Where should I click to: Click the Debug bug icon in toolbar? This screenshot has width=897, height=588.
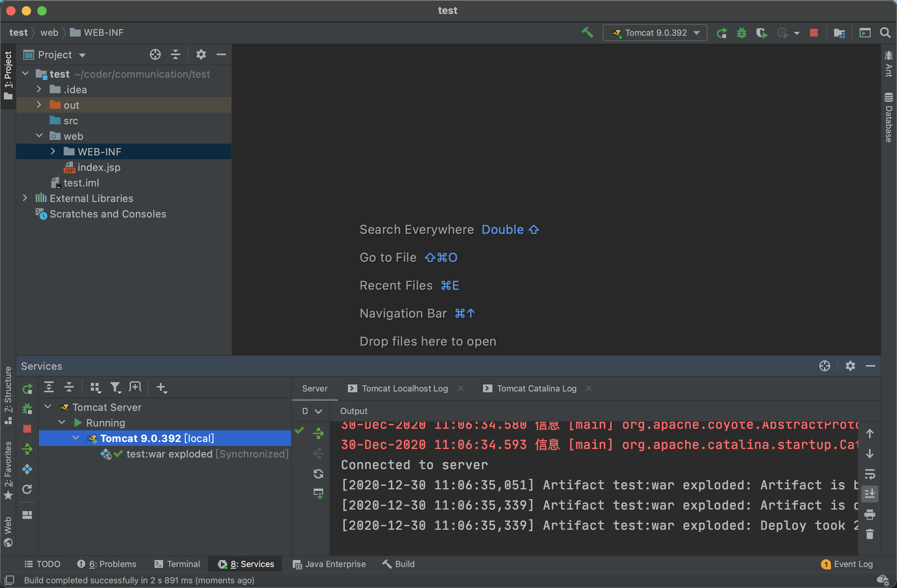coord(741,33)
